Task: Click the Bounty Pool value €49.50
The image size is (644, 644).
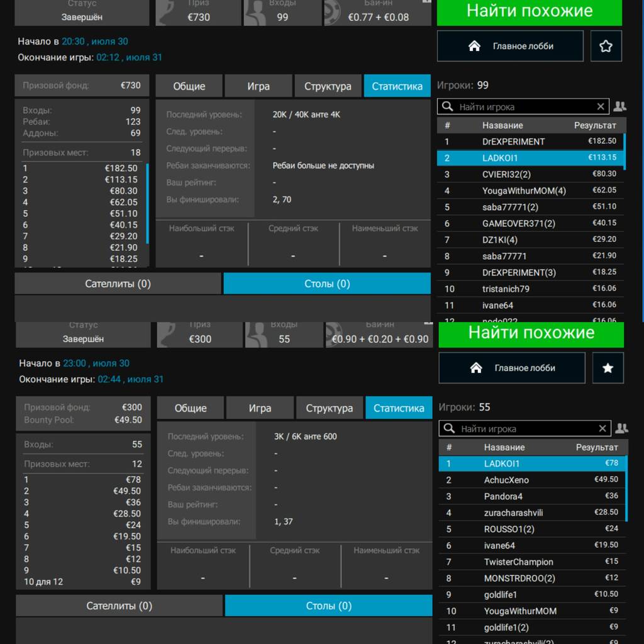Action: click(128, 419)
